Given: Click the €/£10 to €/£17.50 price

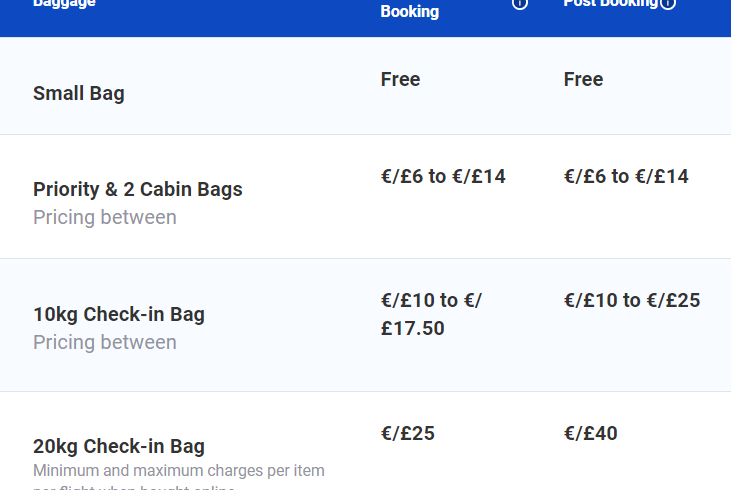Looking at the screenshot, I should pyautogui.click(x=431, y=314).
